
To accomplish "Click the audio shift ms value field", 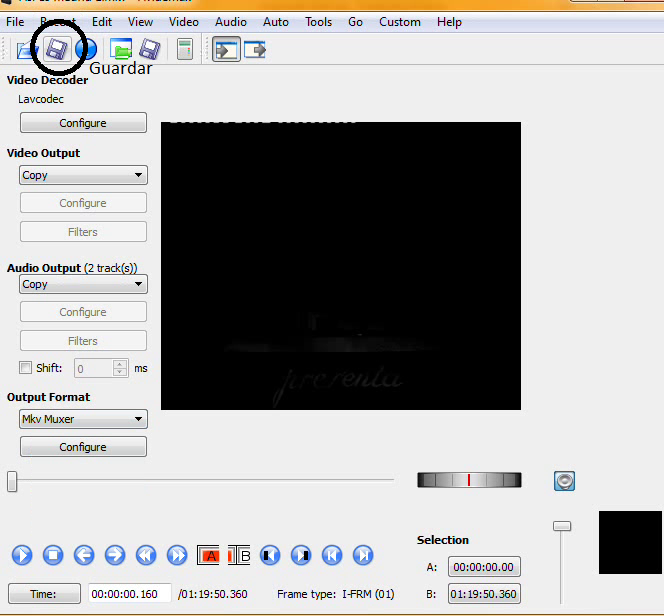I will point(94,368).
